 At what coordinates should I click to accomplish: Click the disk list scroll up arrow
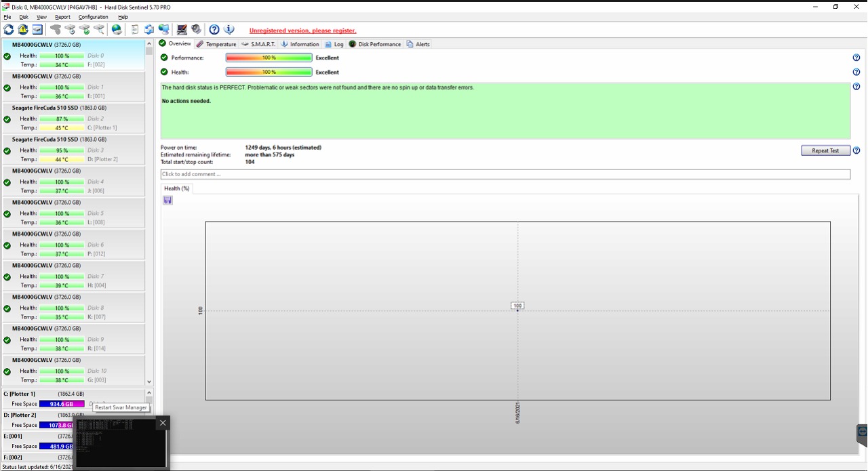[149, 44]
